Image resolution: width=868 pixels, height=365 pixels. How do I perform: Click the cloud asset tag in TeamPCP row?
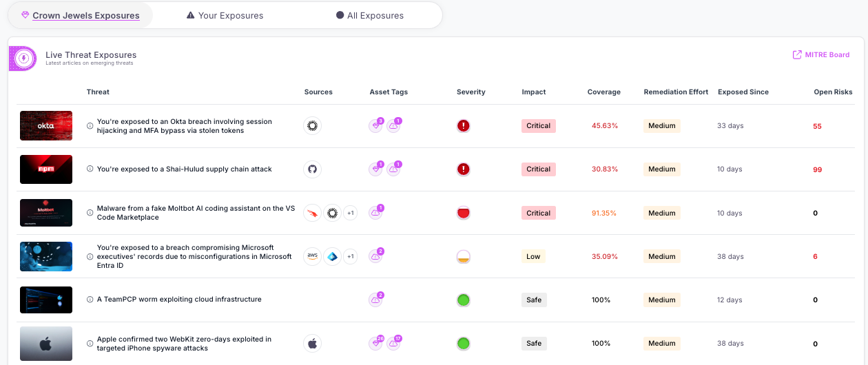[x=375, y=300]
